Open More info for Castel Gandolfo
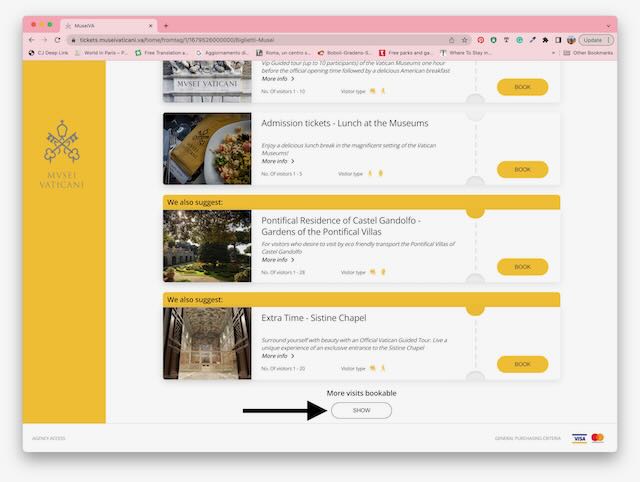Image resolution: width=640 pixels, height=482 pixels. tap(278, 260)
